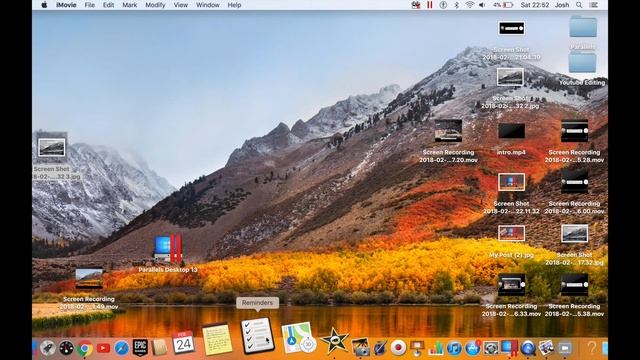The image size is (640, 360).
Task: Select Screen Shot ending 17.32.jpg
Action: click(x=574, y=245)
